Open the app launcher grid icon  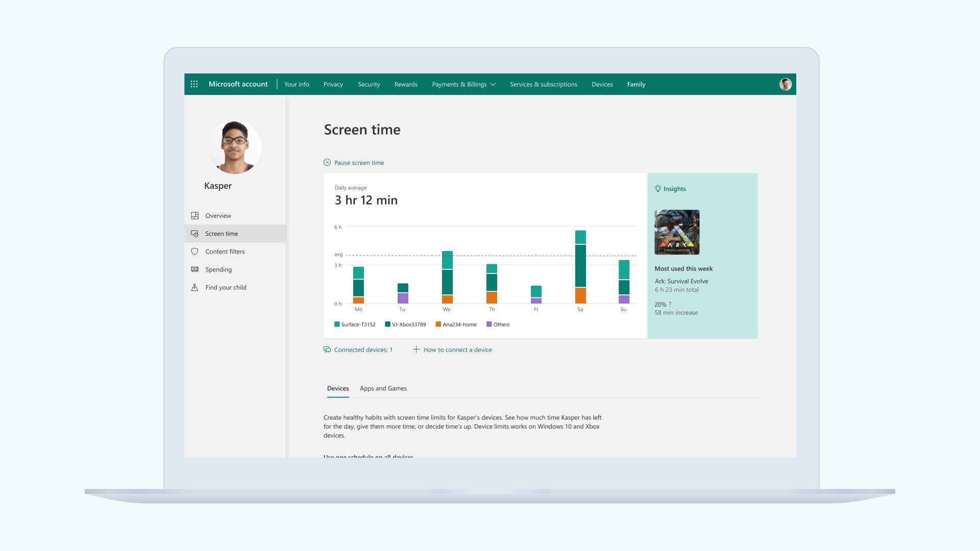(194, 84)
